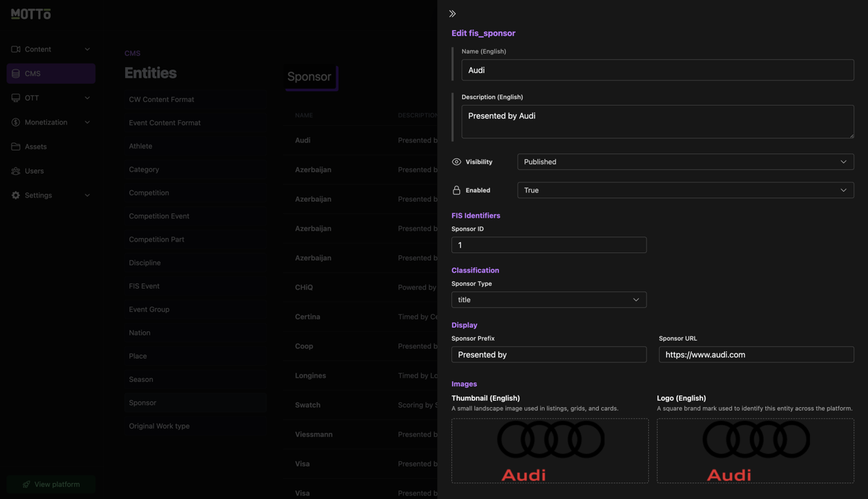The height and width of the screenshot is (499, 868).
Task: Click the Sponsor tab heading
Action: pos(310,77)
